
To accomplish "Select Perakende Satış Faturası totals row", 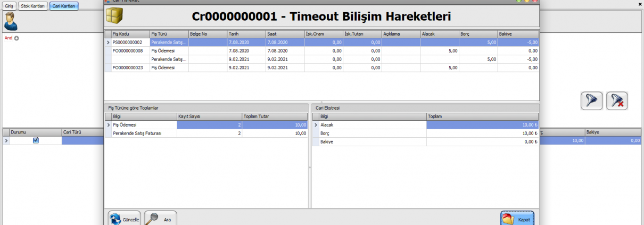I will point(206,134).
